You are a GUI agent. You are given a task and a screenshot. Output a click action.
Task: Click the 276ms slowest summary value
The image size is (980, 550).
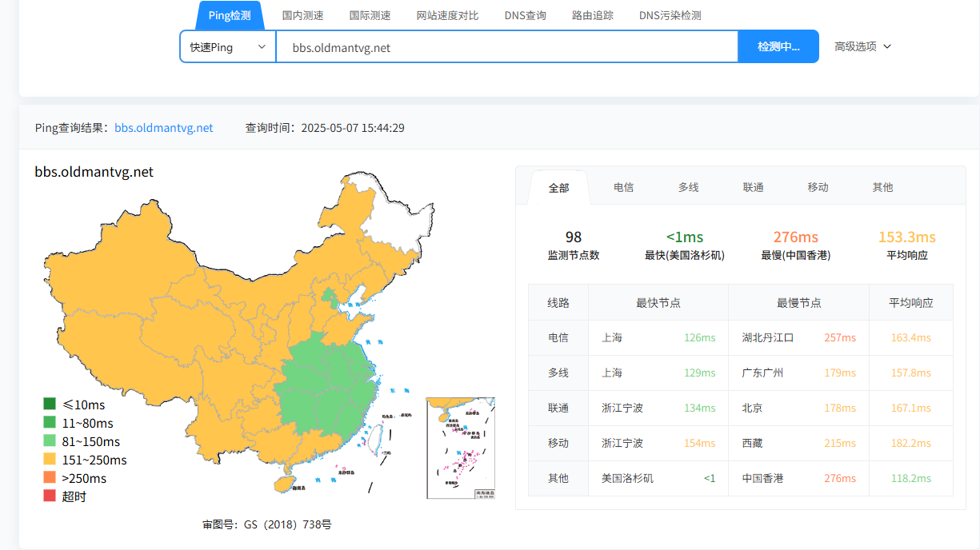tap(796, 237)
